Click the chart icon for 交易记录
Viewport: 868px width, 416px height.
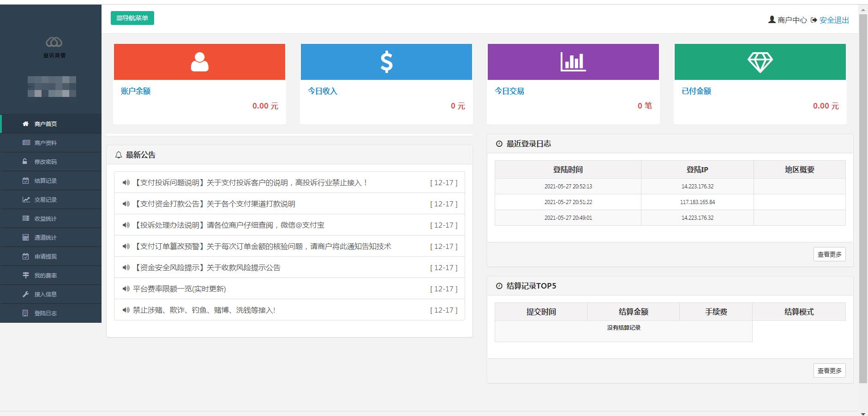click(x=26, y=199)
